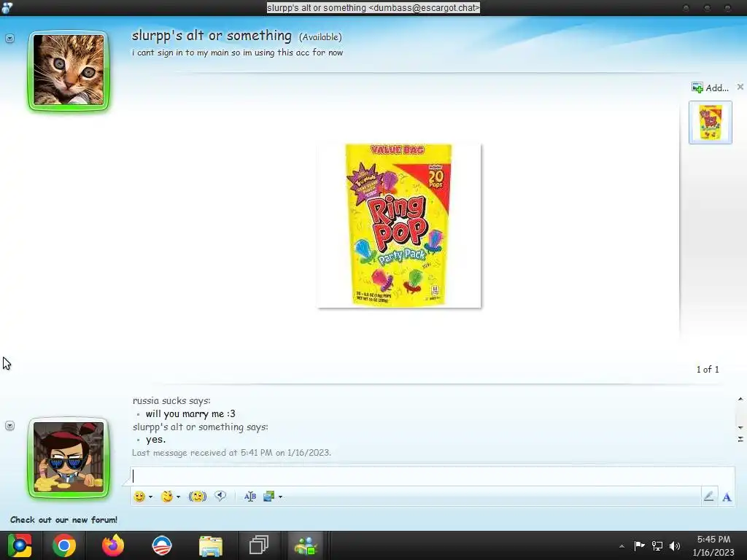Open the emoticon picker smiley
Viewport: 747px width, 560px height.
[x=139, y=497]
